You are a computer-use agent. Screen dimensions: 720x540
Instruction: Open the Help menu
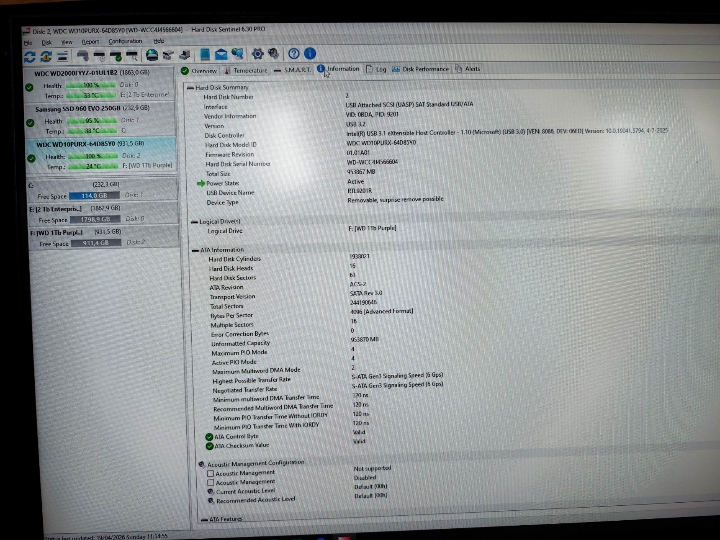click(x=159, y=41)
